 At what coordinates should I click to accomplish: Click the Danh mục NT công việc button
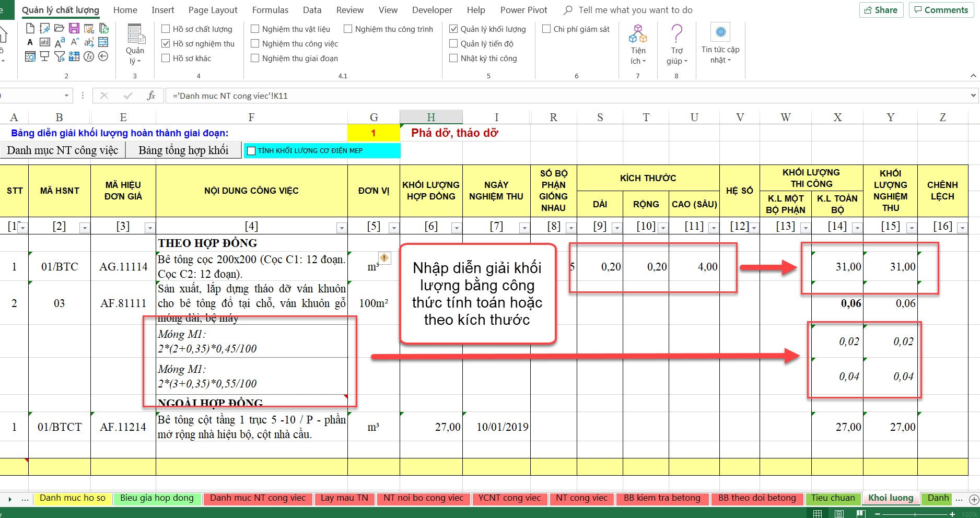[63, 150]
